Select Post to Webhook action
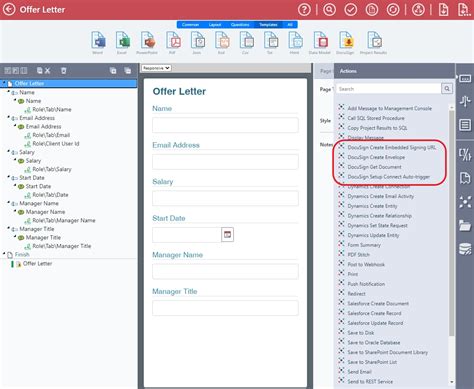The height and width of the screenshot is (389, 474). point(366,264)
